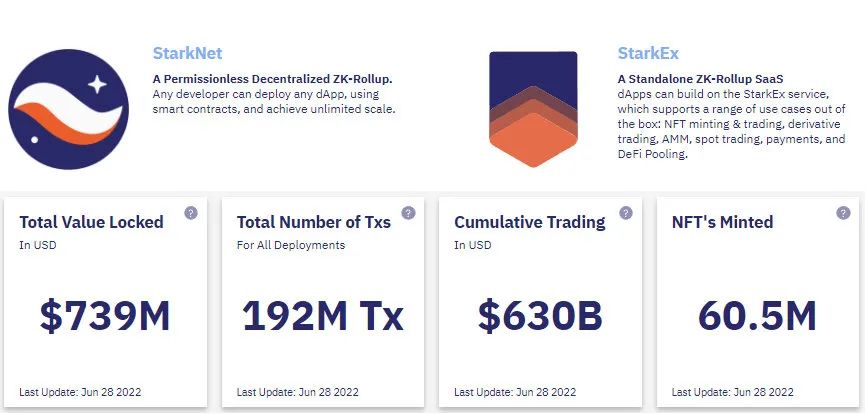Click the StarkNet circular logo
The height and width of the screenshot is (414, 865).
[x=68, y=109]
